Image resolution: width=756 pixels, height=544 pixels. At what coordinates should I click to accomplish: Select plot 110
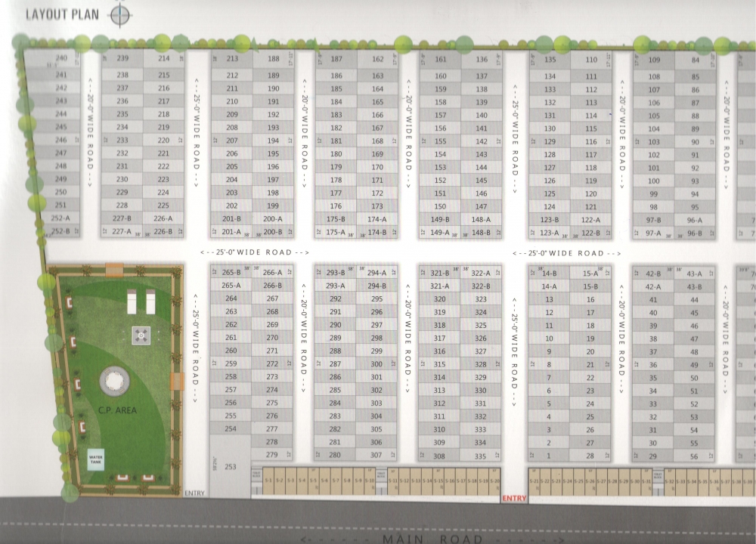click(591, 60)
